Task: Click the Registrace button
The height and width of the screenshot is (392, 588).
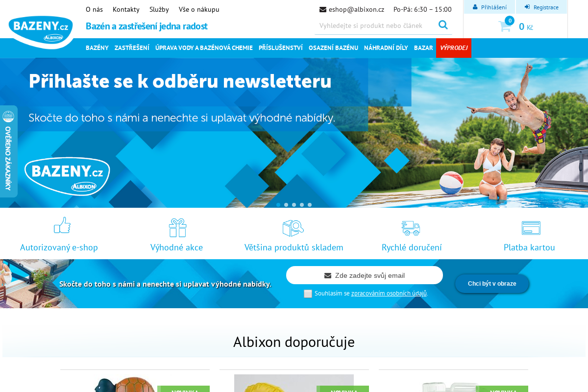Action: click(541, 7)
